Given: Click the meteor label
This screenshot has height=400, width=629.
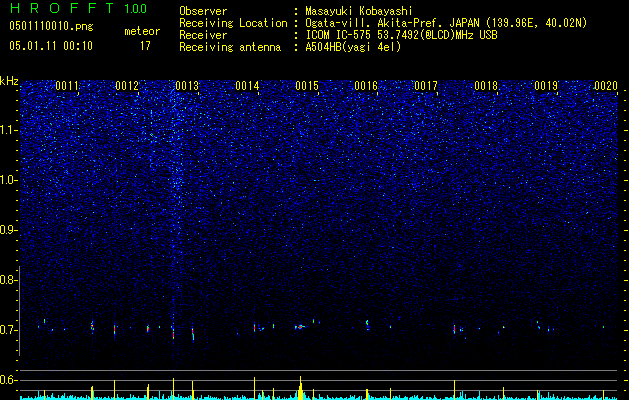Looking at the screenshot, I should [142, 31].
